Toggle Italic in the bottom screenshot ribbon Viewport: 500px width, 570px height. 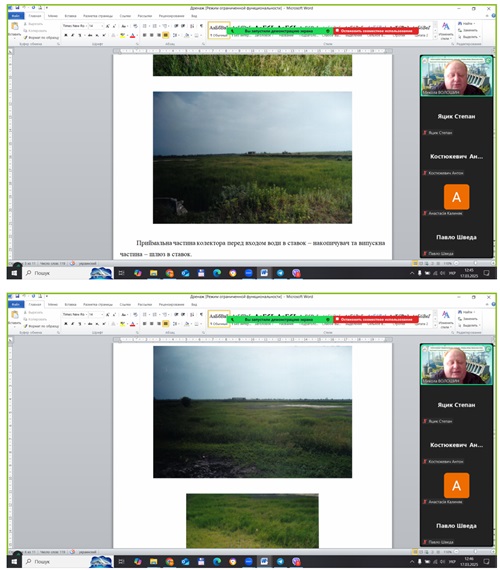(x=73, y=324)
